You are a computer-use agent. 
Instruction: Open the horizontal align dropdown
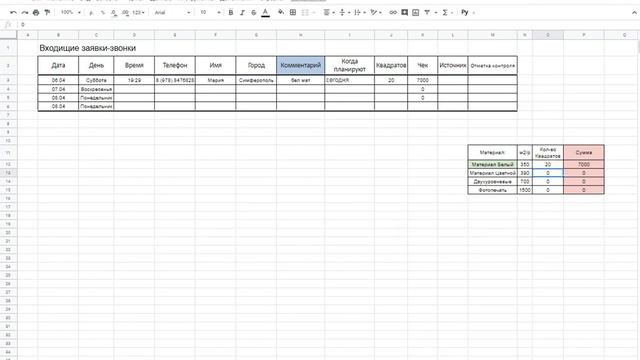329,13
